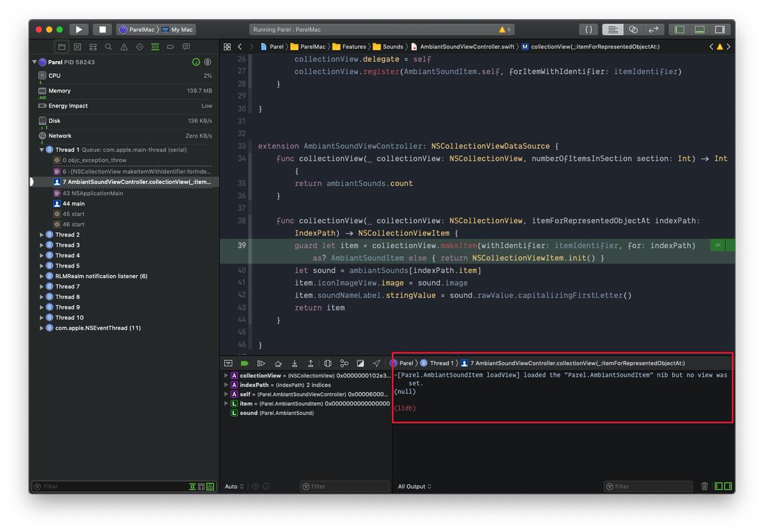Clear console with the trash icon

coord(704,487)
